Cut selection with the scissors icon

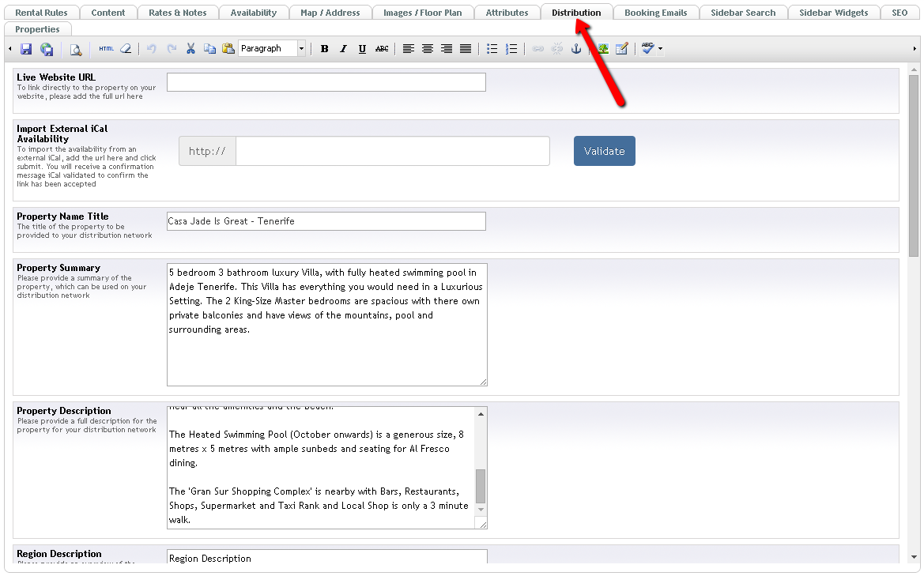pyautogui.click(x=190, y=49)
